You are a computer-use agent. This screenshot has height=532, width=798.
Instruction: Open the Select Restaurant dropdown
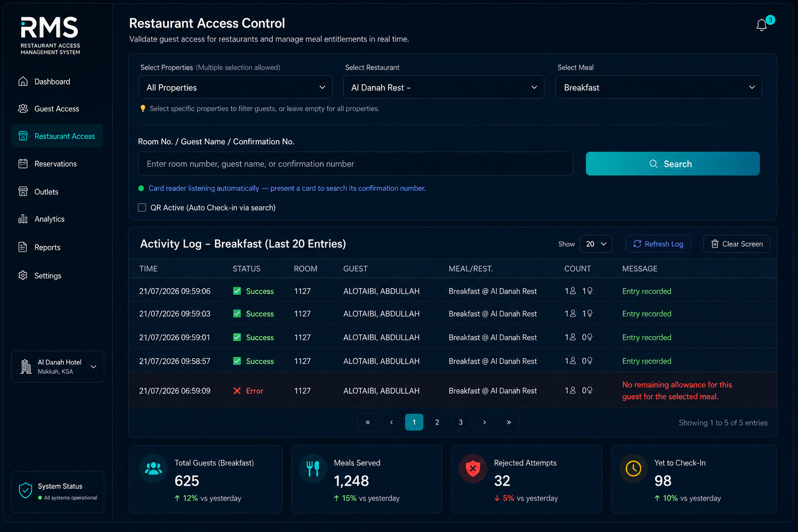[x=444, y=87]
